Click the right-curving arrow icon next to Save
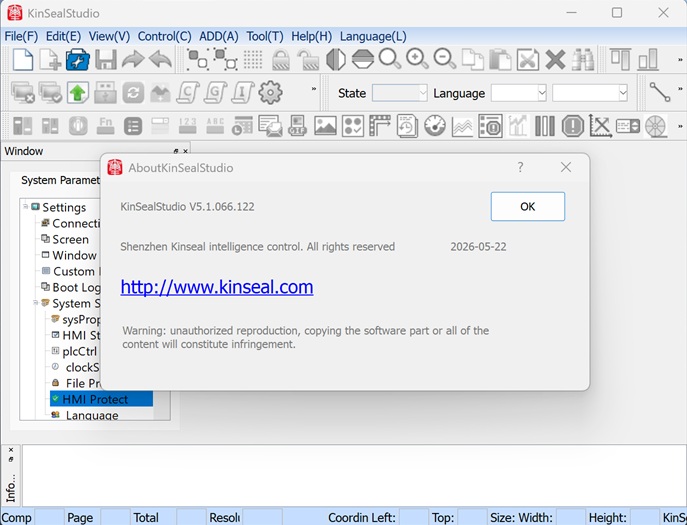Viewport: 687px width, 525px height. [133, 60]
